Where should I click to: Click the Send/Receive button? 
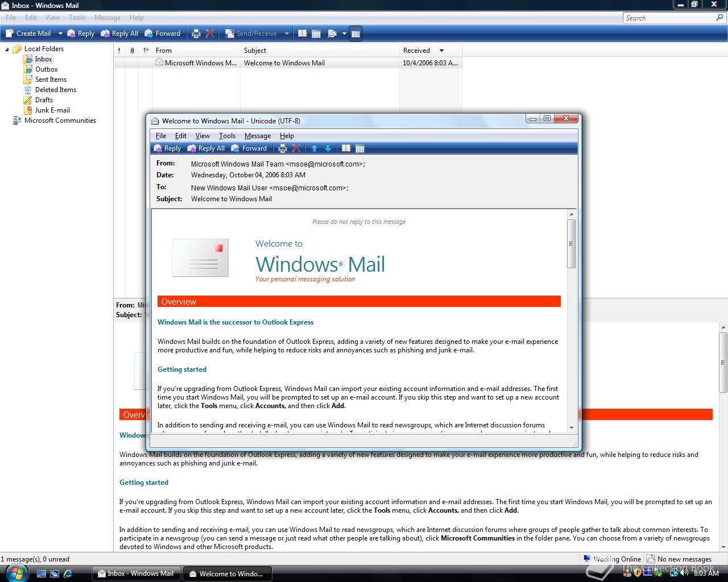pos(251,34)
